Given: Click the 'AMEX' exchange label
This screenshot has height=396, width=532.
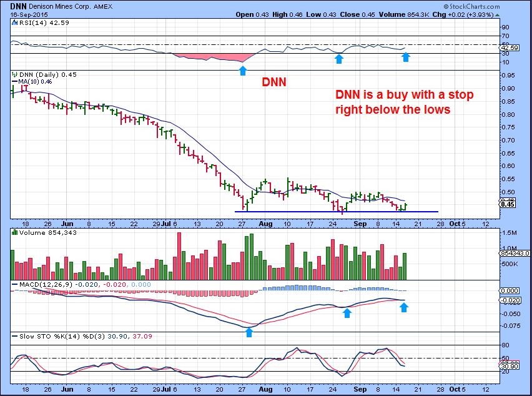Looking at the screenshot, I should tap(103, 6).
